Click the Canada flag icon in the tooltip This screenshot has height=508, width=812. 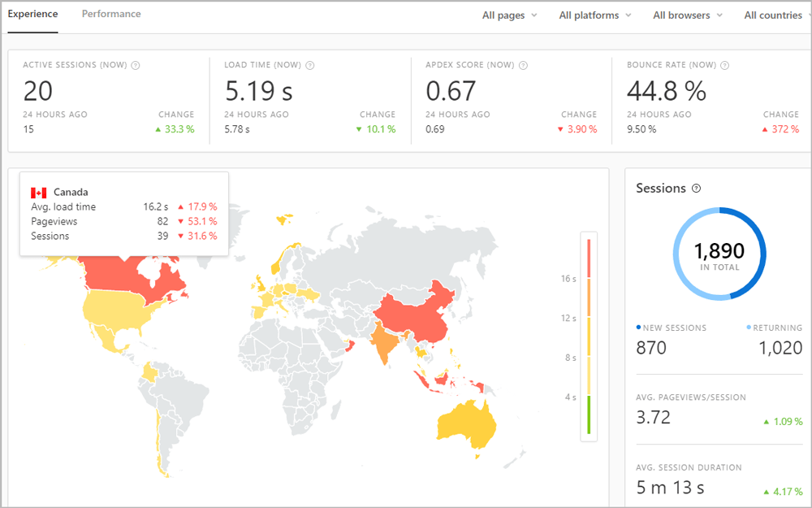tap(39, 192)
